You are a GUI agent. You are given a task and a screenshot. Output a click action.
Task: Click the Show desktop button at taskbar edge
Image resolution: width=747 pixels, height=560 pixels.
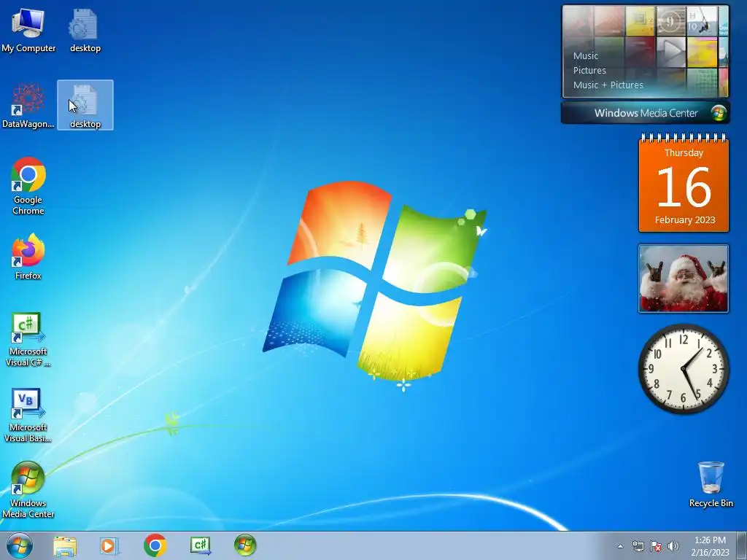[x=742, y=545]
